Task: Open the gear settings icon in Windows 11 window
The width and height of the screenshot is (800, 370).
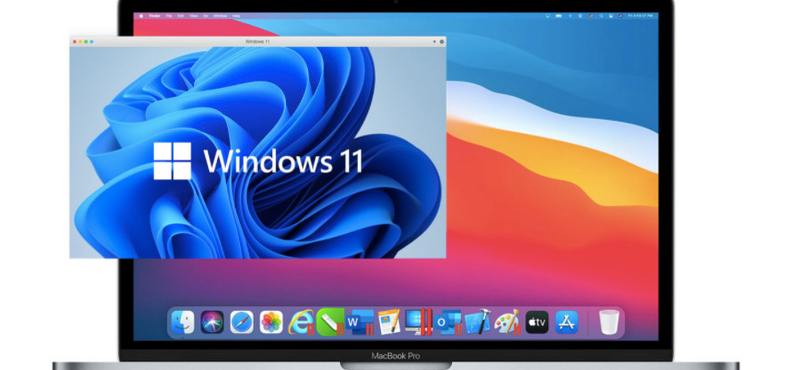Action: [442, 41]
